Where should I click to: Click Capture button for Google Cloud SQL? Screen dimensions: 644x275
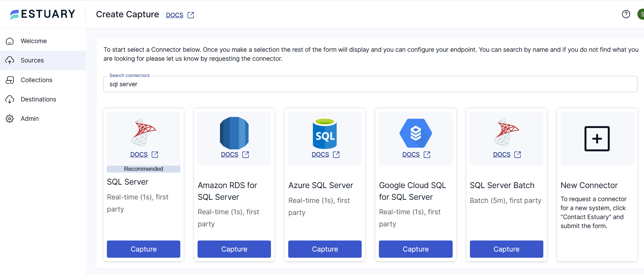pos(415,249)
